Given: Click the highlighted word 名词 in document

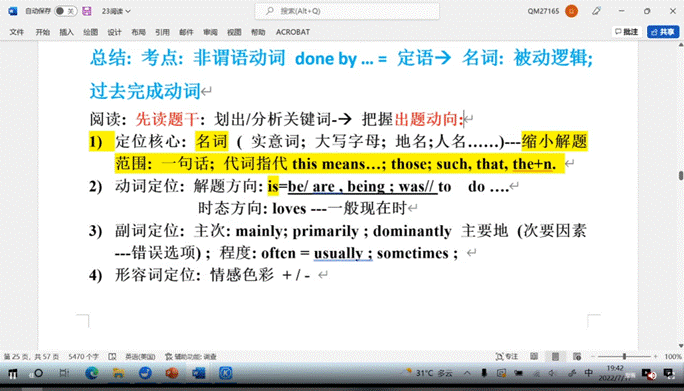Looking at the screenshot, I should 212,141.
